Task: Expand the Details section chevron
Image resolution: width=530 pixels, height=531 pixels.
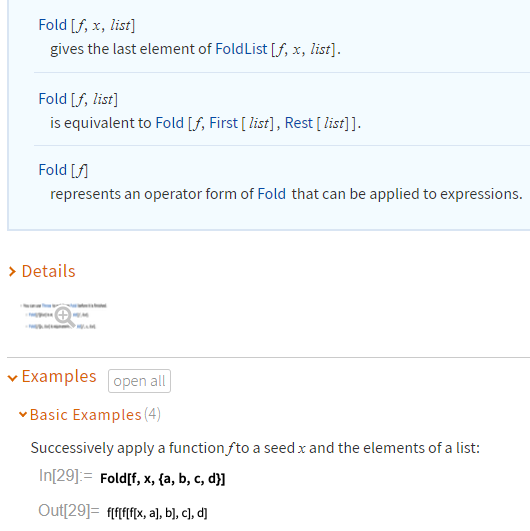Action: [x=12, y=272]
